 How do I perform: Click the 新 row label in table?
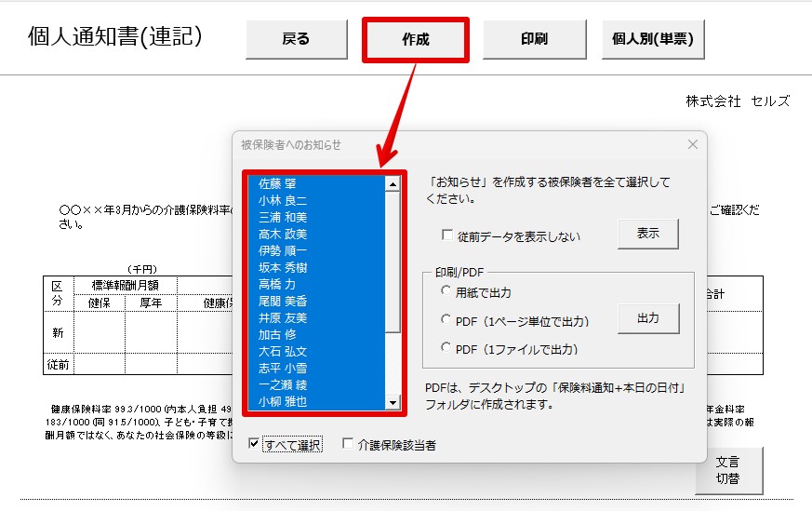coord(58,332)
